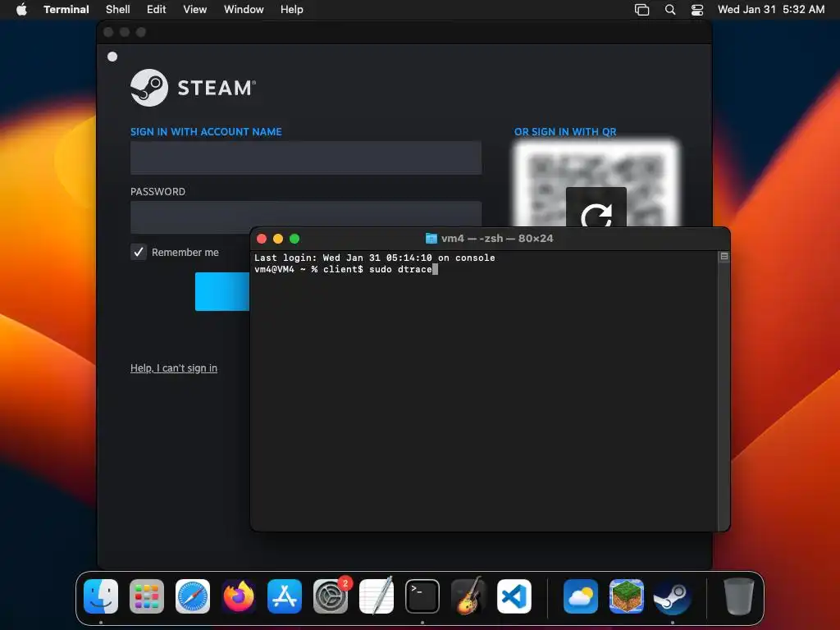Focus the Steam account name field
The width and height of the screenshot is (840, 630).
[306, 157]
